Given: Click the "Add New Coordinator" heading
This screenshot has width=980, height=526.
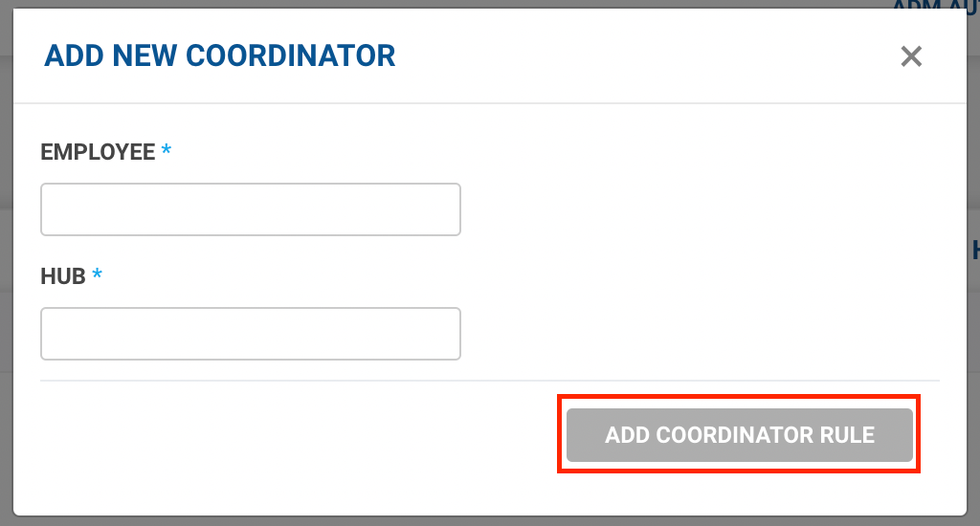Looking at the screenshot, I should click(x=220, y=55).
